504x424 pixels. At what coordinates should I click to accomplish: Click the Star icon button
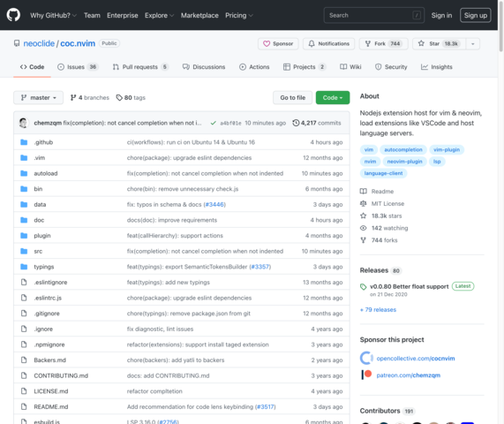(x=439, y=44)
